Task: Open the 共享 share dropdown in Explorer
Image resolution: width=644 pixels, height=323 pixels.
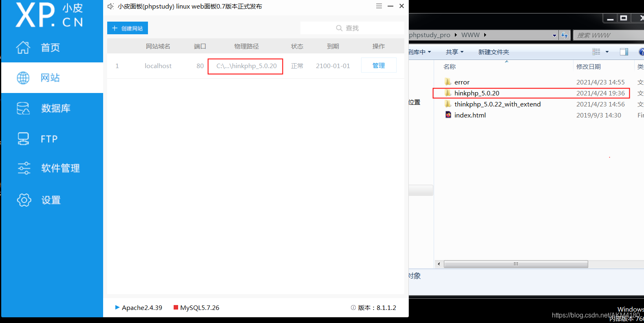Action: pos(454,52)
